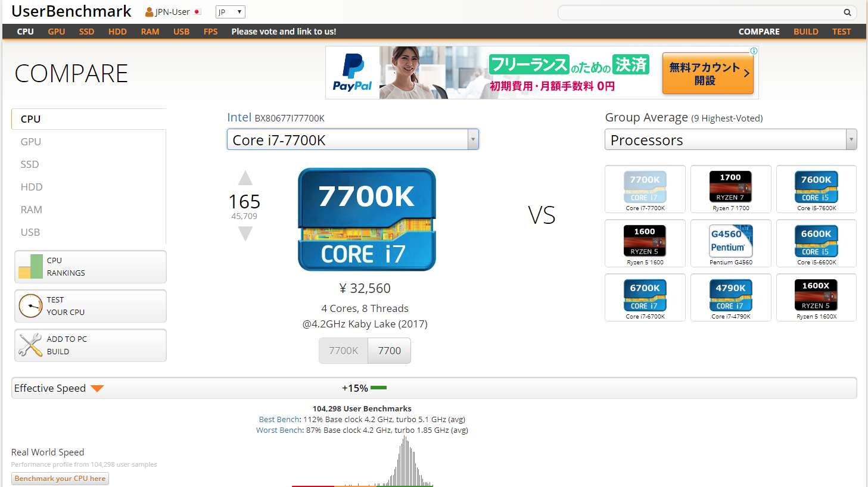Click the benchmark distribution histogram

(x=362, y=461)
